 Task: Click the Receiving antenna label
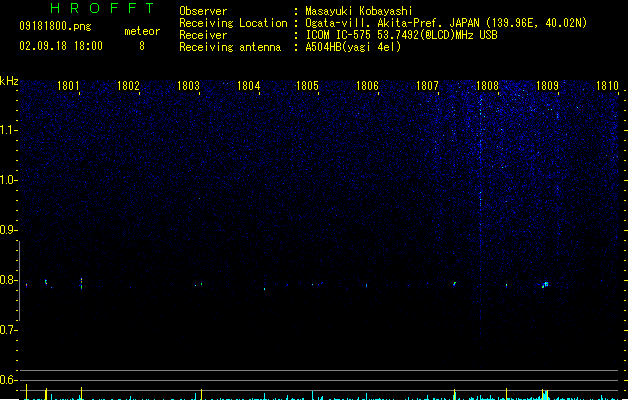point(230,47)
